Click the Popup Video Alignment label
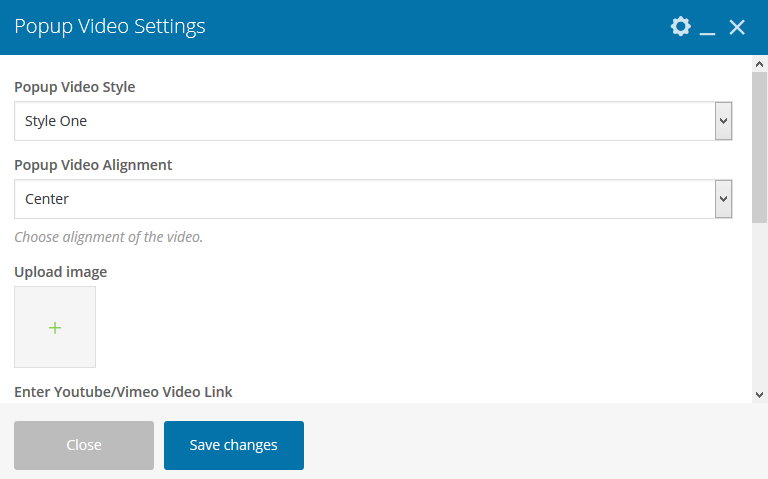768x479 pixels. [93, 165]
